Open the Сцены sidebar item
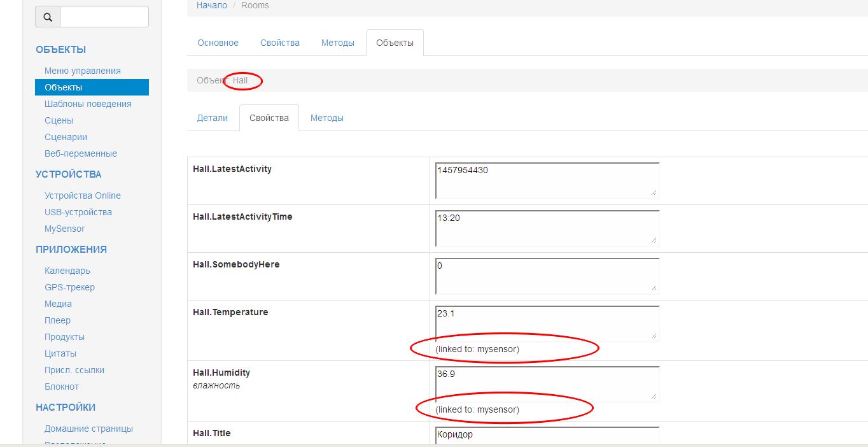 59,120
